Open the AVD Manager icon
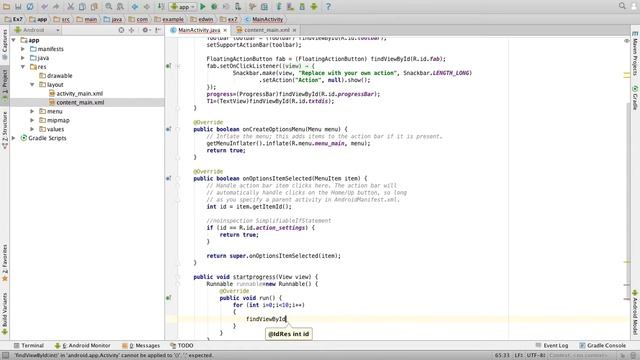This screenshot has height=360, width=640. [290, 7]
